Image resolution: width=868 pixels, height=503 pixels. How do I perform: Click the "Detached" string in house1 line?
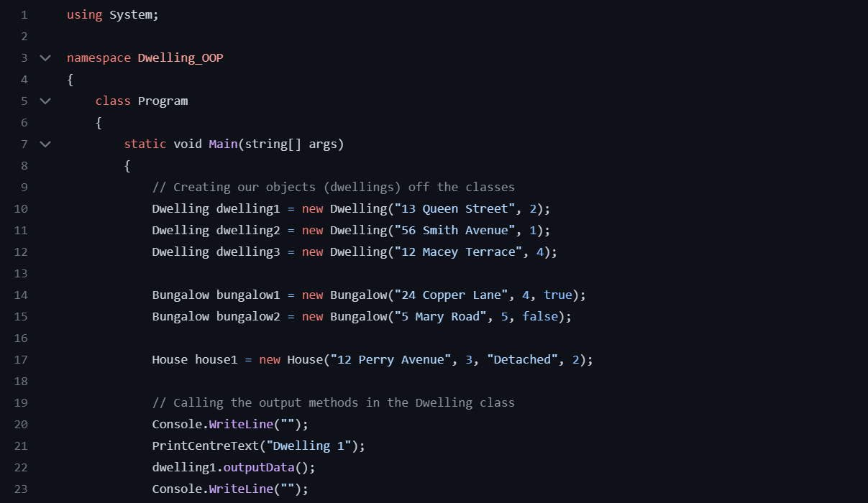pos(523,359)
